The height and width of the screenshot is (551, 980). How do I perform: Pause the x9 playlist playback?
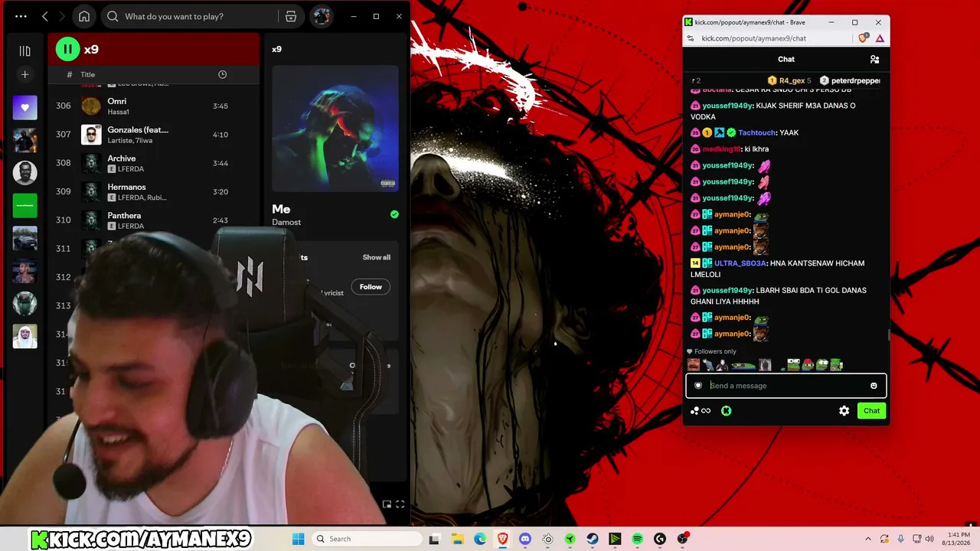67,50
